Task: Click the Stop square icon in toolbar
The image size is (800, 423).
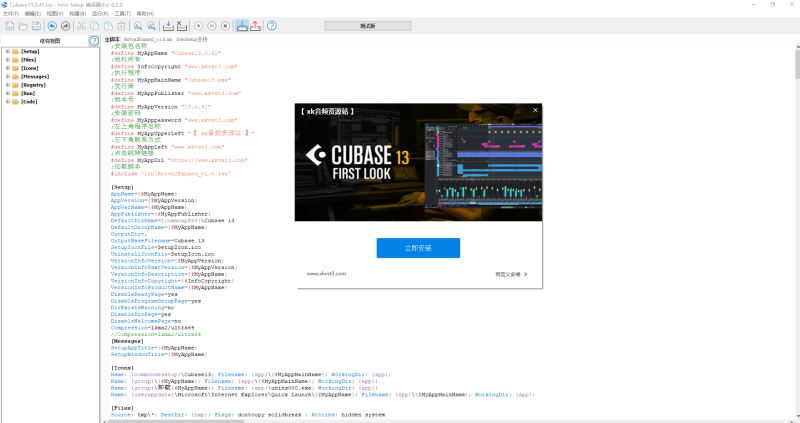Action: click(x=225, y=26)
